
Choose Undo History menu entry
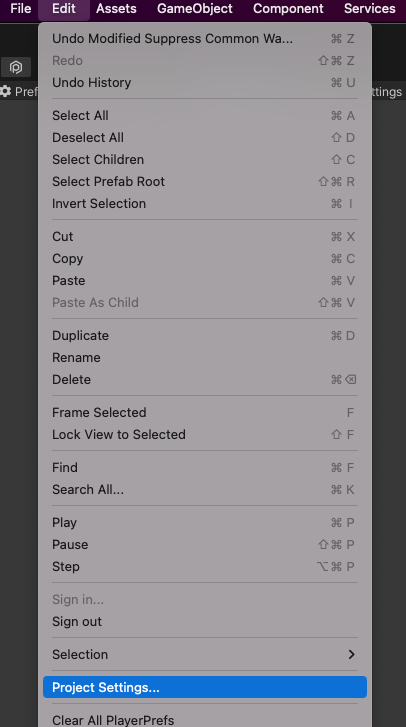[x=204, y=83]
